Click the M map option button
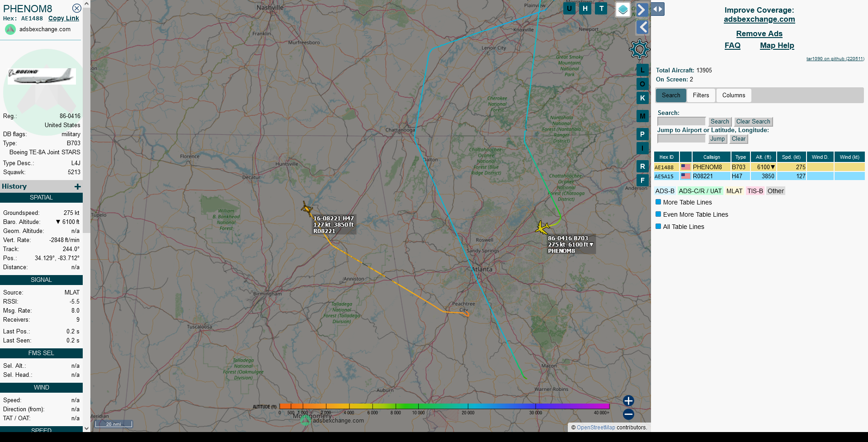Viewport: 868px width, 442px height. (642, 116)
